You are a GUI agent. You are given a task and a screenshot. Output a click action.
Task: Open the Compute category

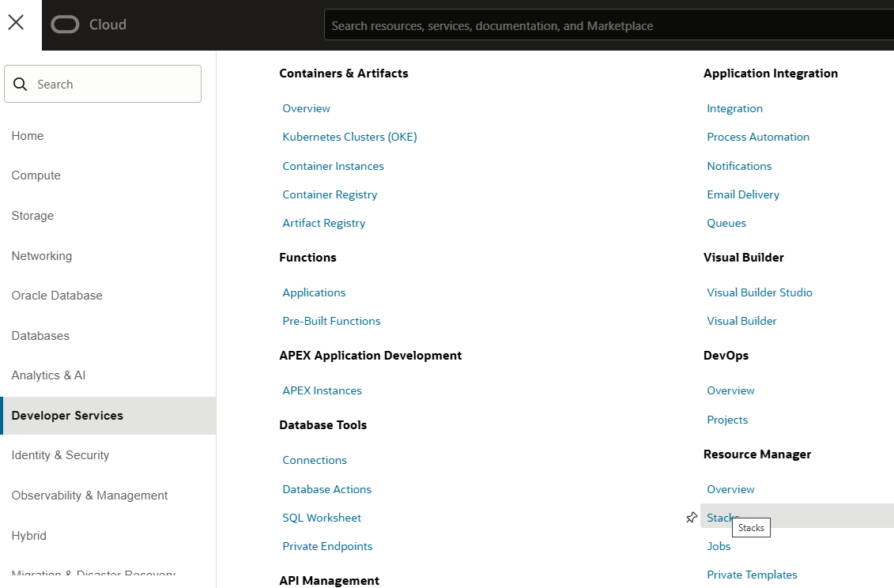click(36, 175)
